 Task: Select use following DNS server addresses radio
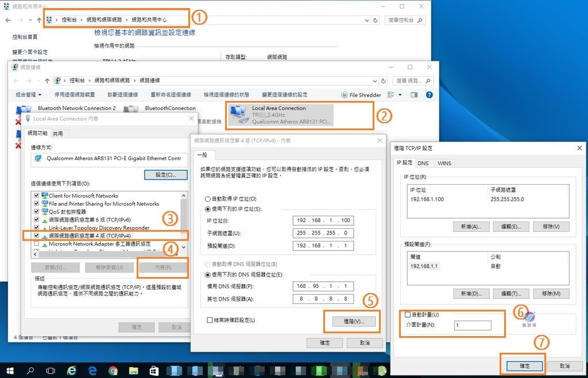[x=207, y=275]
